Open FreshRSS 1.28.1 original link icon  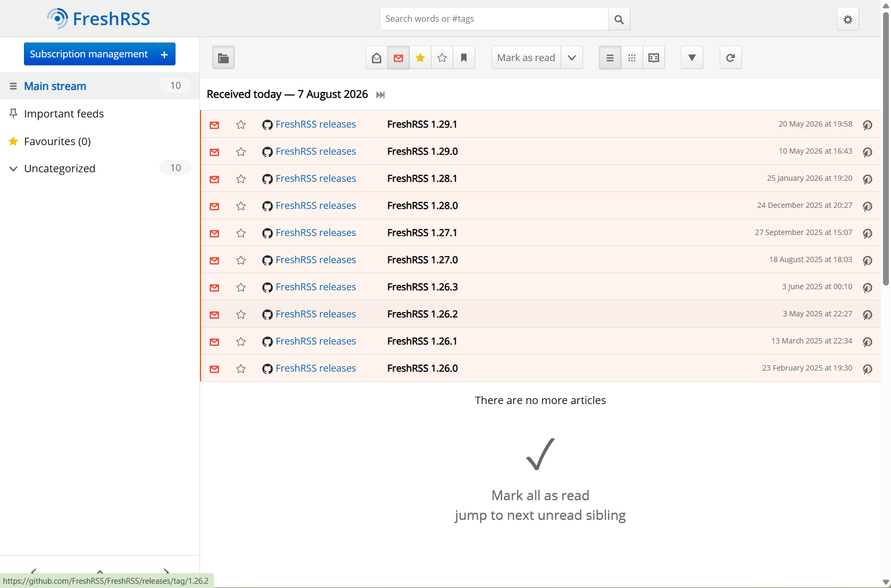pyautogui.click(x=867, y=179)
